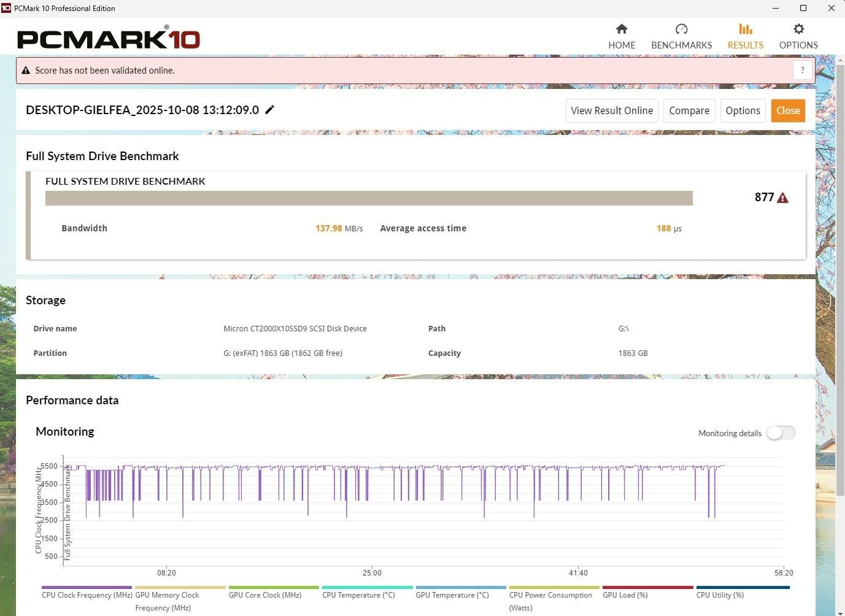Click View Result Online button
845x616 pixels.
(612, 110)
